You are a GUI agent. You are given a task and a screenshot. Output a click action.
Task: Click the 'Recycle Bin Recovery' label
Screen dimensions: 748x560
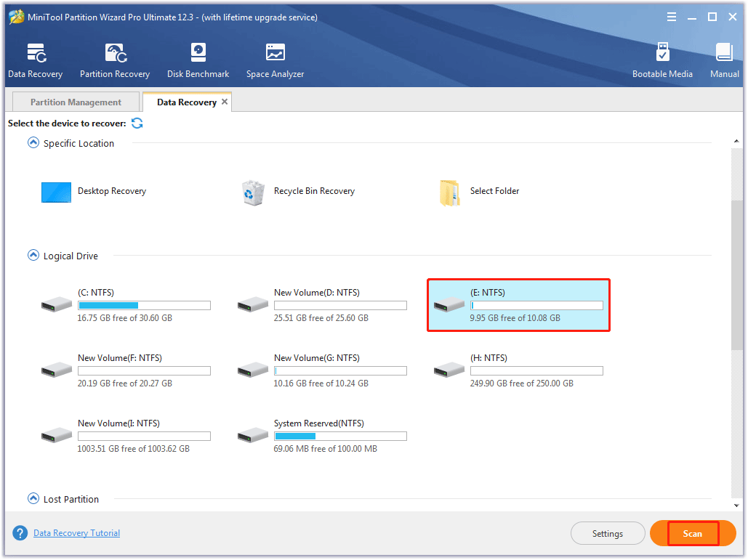[x=314, y=191]
